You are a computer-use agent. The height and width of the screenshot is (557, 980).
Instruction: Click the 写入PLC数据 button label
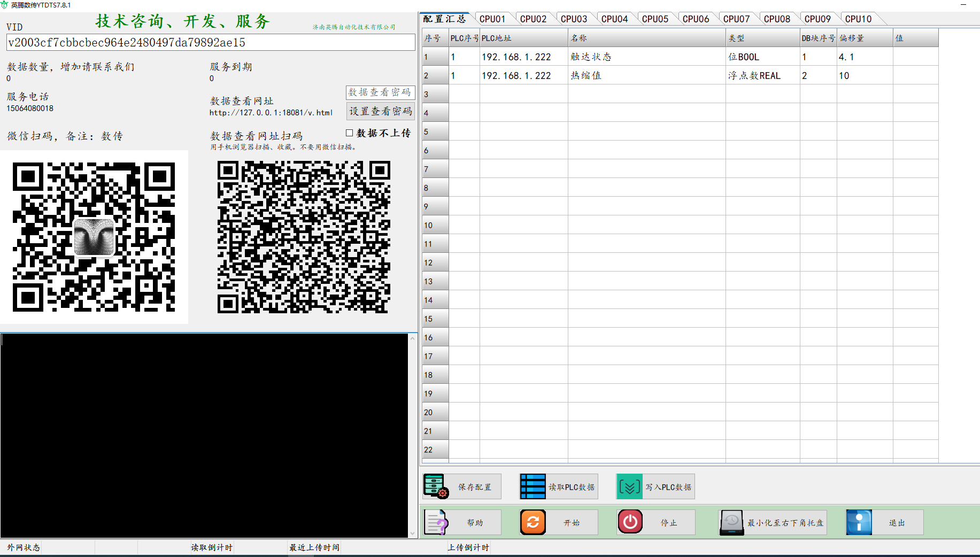[668, 487]
